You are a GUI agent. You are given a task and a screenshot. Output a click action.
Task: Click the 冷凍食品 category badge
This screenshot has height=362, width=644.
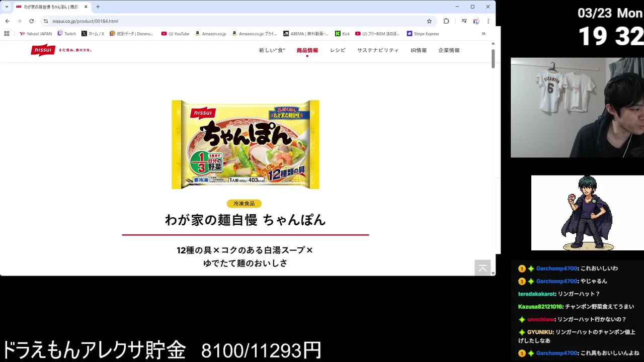(244, 204)
